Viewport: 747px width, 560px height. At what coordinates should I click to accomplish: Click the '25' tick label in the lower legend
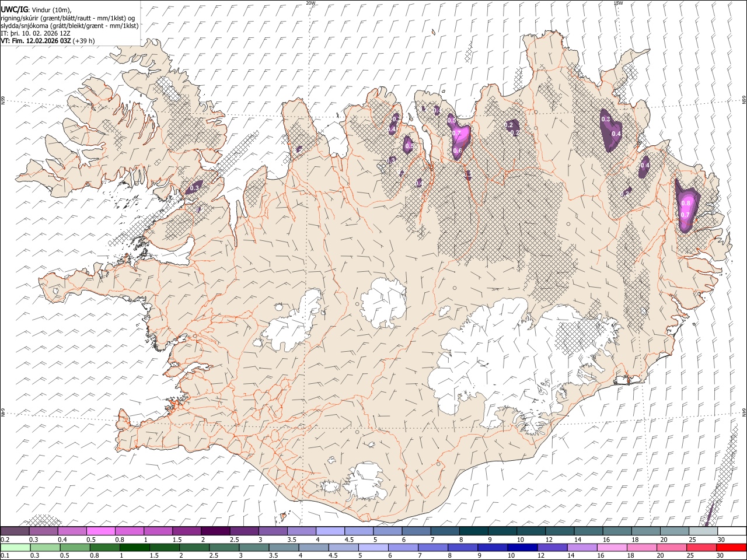(x=690, y=556)
